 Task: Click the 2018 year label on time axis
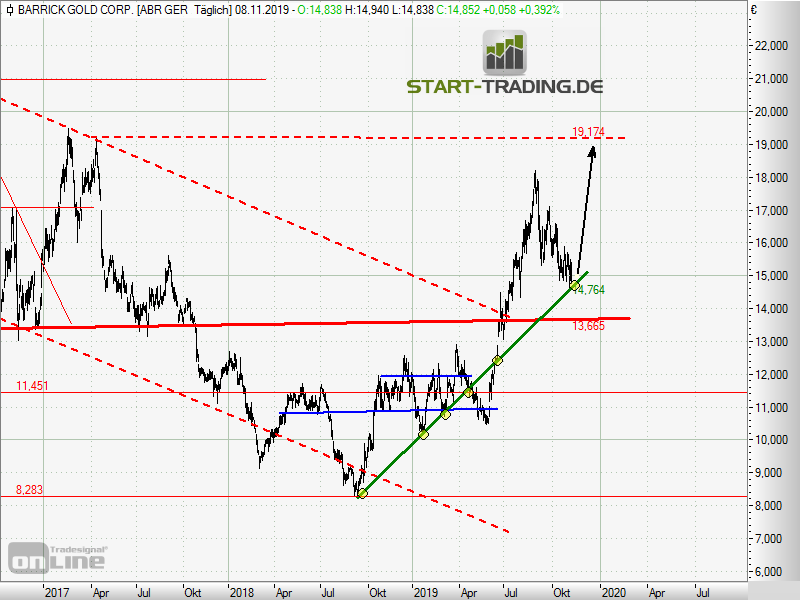241,592
